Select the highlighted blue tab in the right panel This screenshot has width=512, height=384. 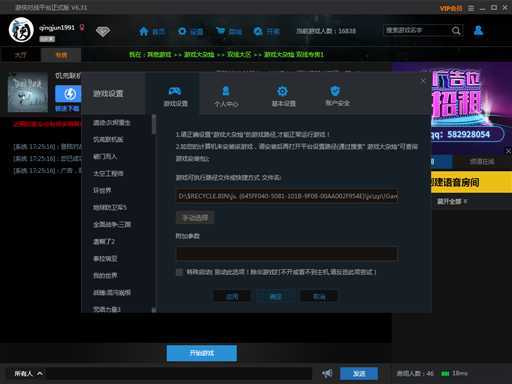(x=441, y=162)
